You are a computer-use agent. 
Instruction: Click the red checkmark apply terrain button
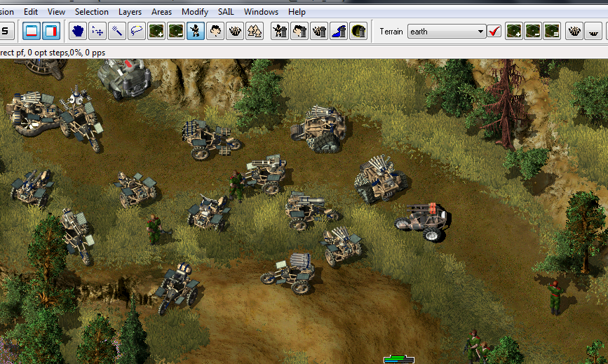point(494,31)
